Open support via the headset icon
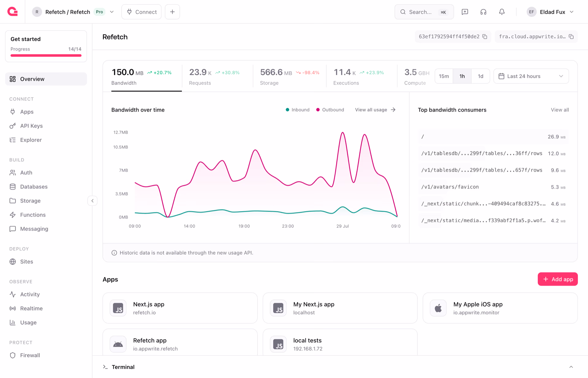This screenshot has height=378, width=588. (483, 12)
